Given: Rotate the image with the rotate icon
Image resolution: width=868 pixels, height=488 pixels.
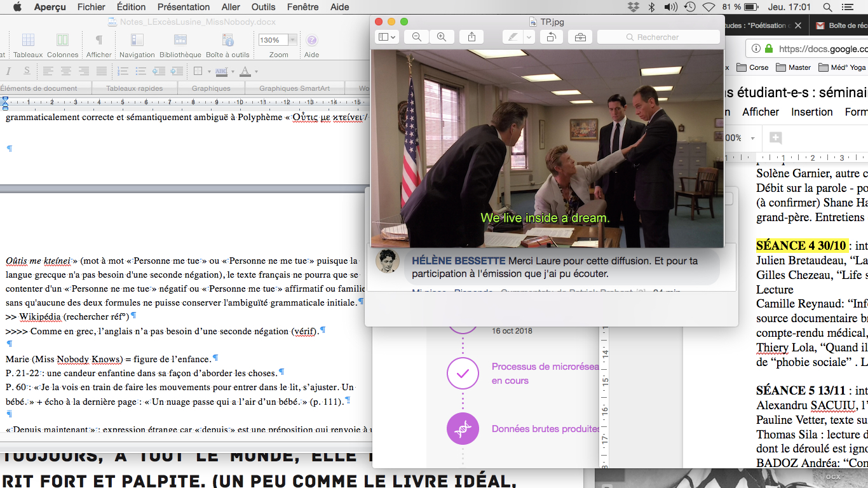Looking at the screenshot, I should [x=551, y=37].
